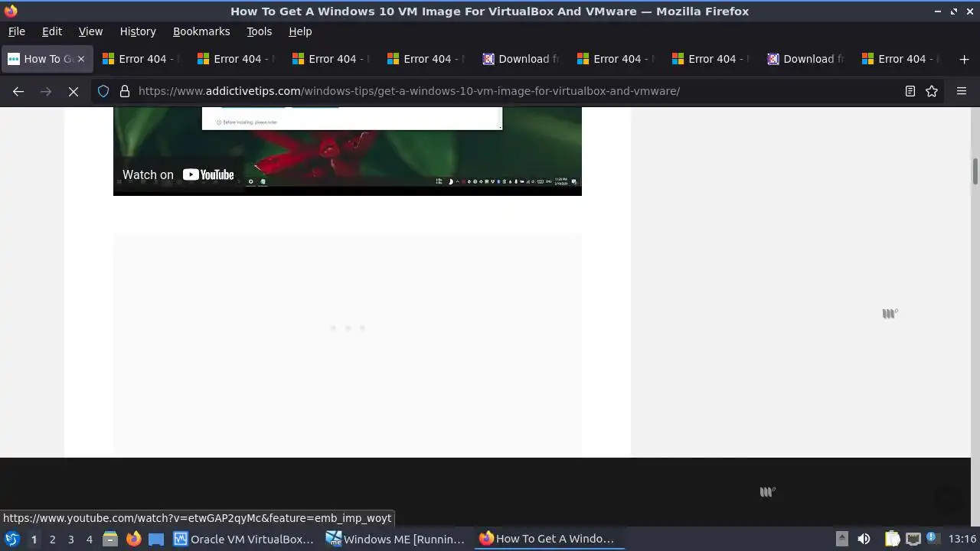Click the addictivetips URL address field
The image size is (980, 551).
pos(517,91)
